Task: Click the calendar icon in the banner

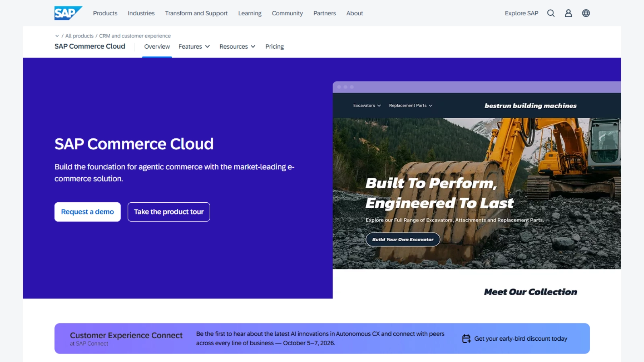Action: click(x=466, y=339)
